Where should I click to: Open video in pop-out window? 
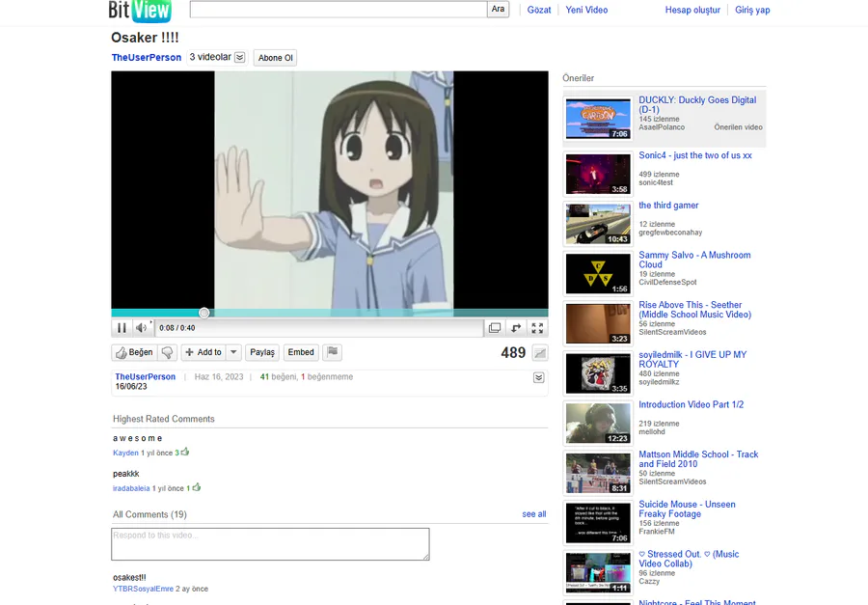coord(495,328)
